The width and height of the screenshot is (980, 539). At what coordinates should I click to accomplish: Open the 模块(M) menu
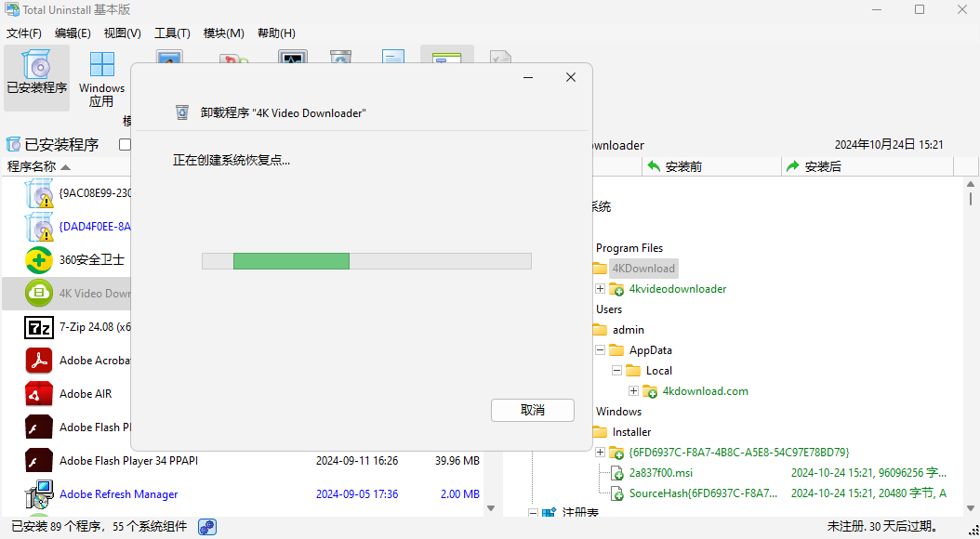pyautogui.click(x=224, y=33)
